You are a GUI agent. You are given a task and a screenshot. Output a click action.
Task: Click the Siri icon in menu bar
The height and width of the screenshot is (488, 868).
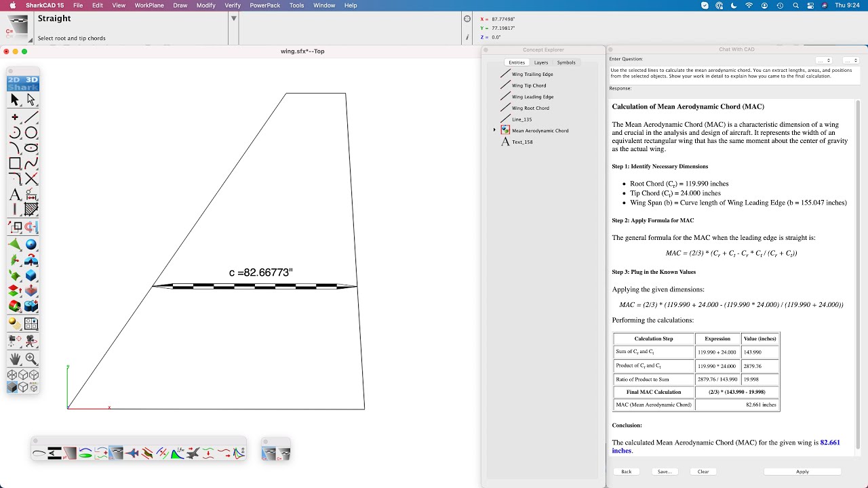pos(825,5)
